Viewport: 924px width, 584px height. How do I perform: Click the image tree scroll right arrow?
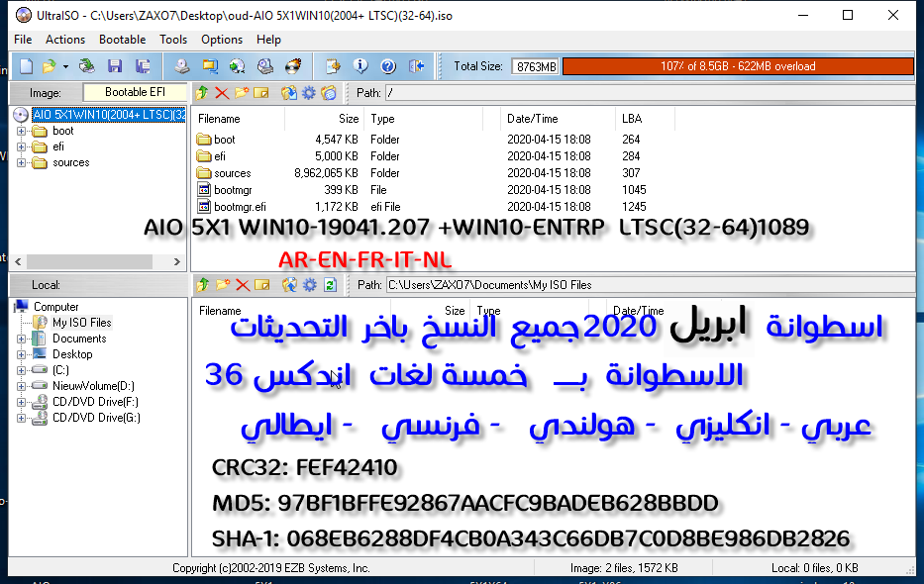click(177, 261)
